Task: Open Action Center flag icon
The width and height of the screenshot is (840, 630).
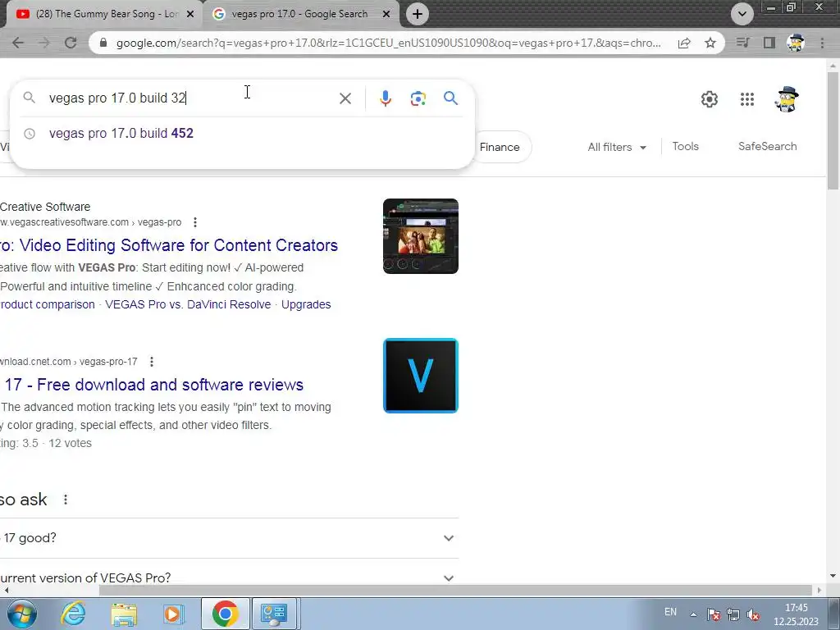Action: 713,614
